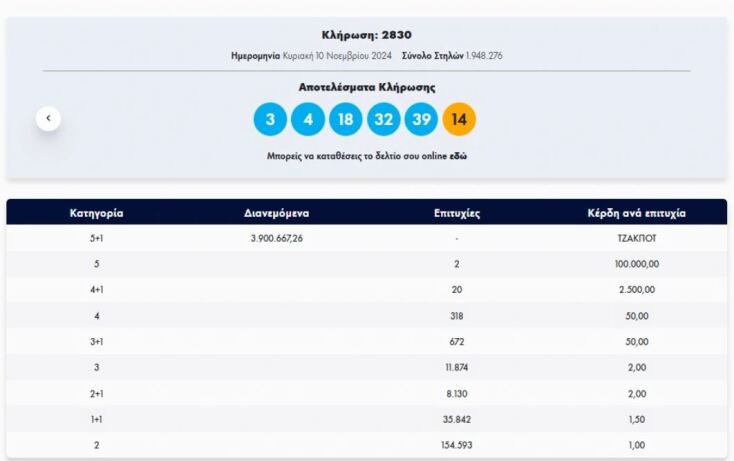Image resolution: width=734 pixels, height=461 pixels.
Task: Click the orange Joker ball 14
Action: (x=459, y=119)
